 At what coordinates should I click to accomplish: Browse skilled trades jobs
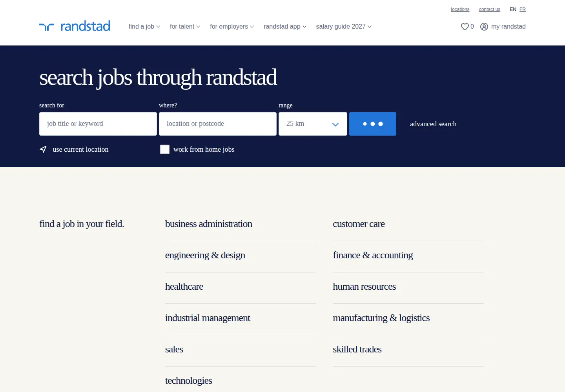pos(357,349)
